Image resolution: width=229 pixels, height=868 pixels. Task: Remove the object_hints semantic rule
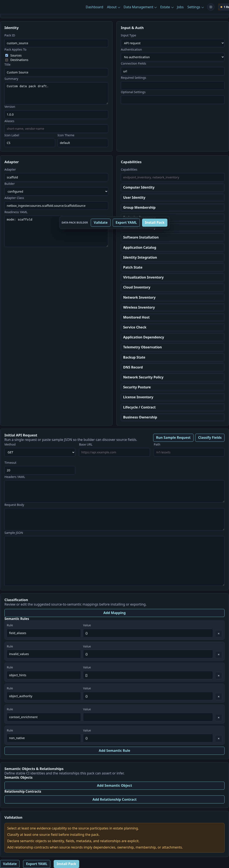pyautogui.click(x=219, y=676)
